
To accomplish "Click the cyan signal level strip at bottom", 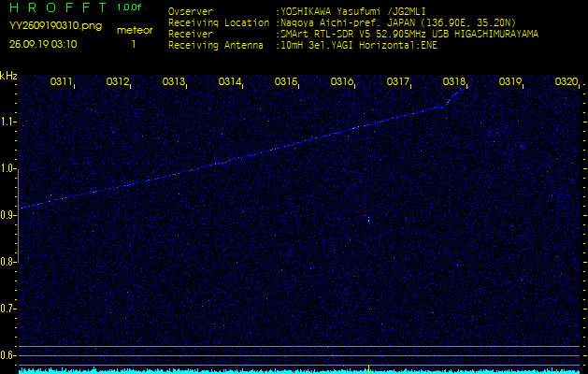I will point(187,370).
